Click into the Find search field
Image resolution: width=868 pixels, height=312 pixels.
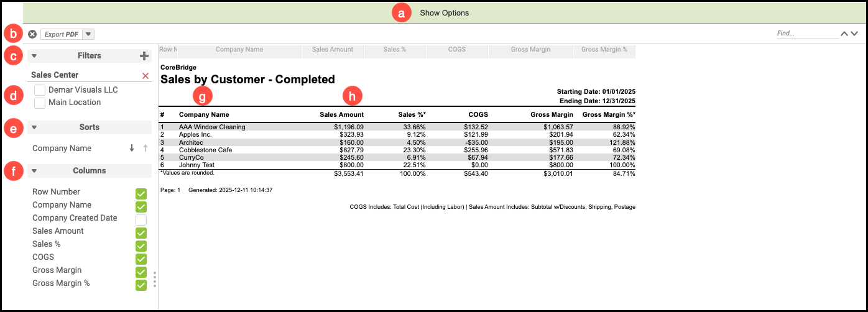tap(806, 34)
